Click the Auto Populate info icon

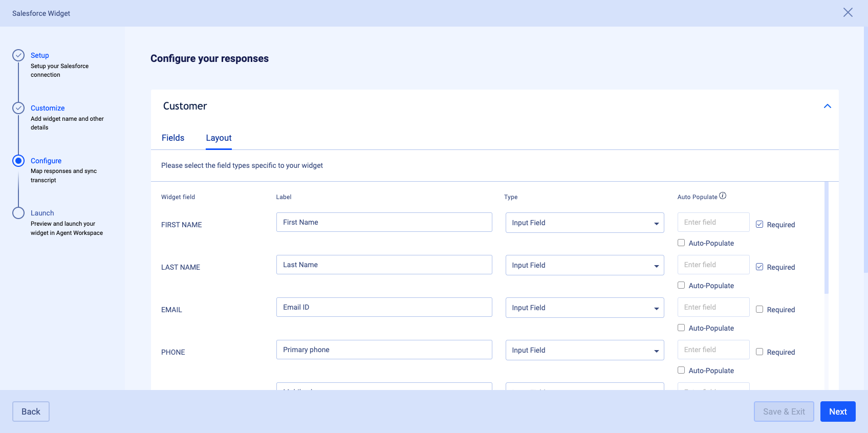pos(723,196)
